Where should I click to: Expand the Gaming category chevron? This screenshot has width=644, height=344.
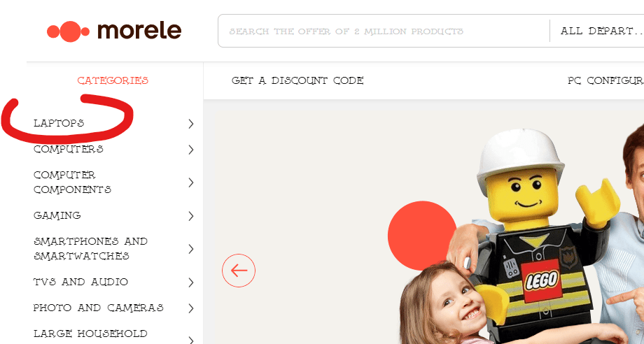[191, 216]
